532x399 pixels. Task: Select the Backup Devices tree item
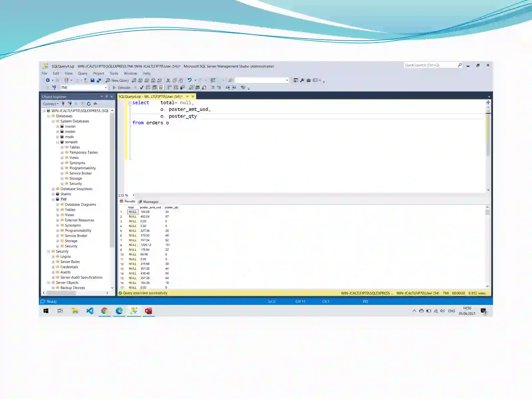(x=73, y=288)
